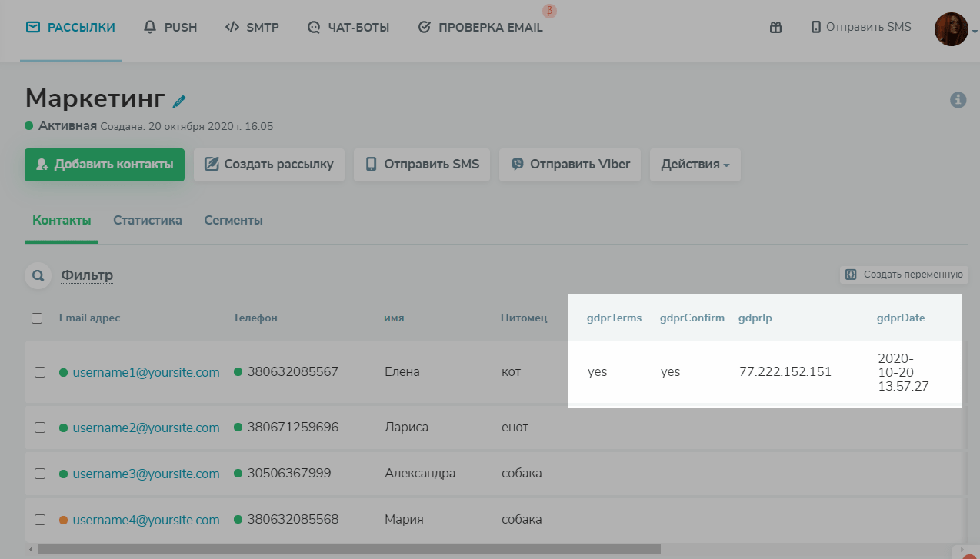This screenshot has height=559, width=980.
Task: Select checkbox for username1@yoursite.com
Action: [40, 372]
